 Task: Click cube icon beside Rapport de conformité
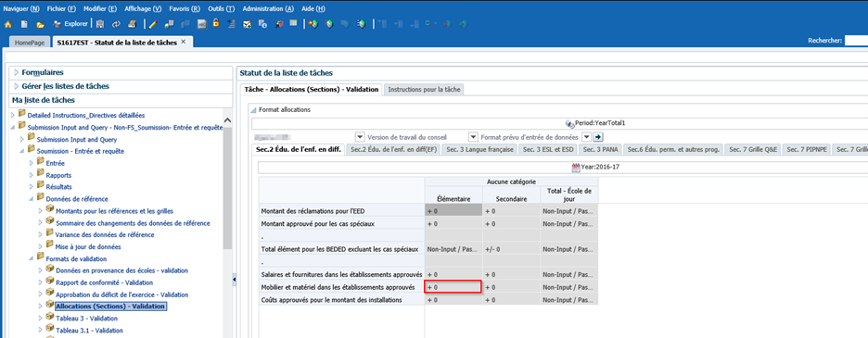(50, 281)
